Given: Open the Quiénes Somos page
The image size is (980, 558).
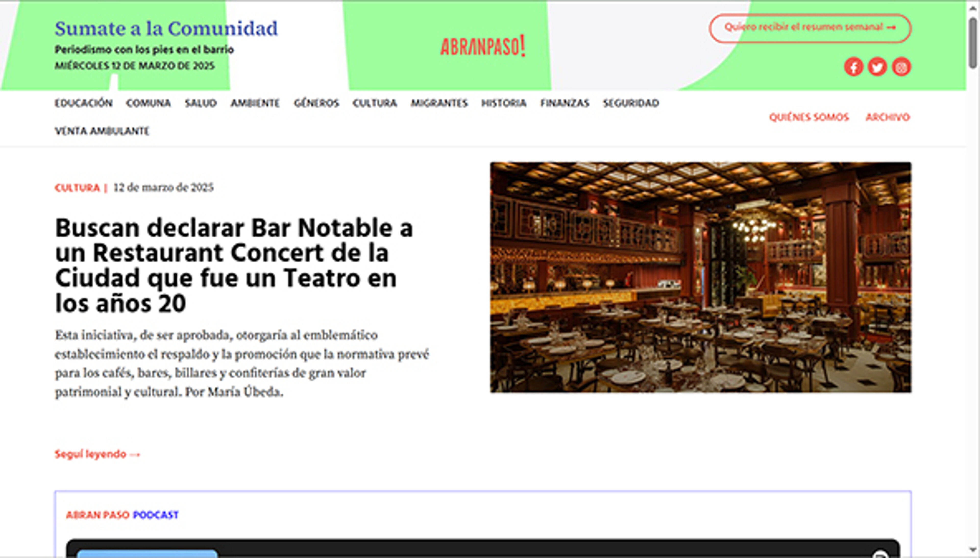Looking at the screenshot, I should tap(809, 117).
